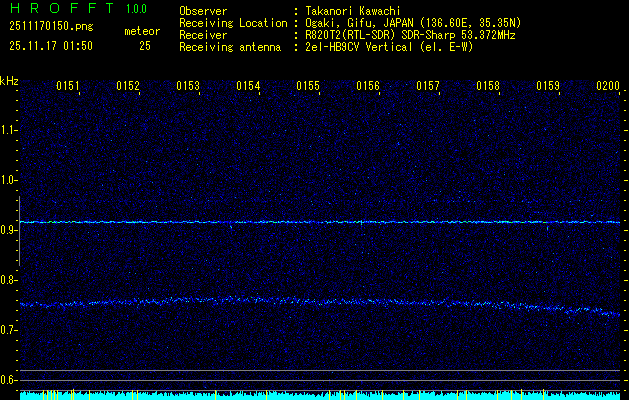Screen dimensions: 629x400
Task: Select the meteor count value 25
Action: click(145, 46)
